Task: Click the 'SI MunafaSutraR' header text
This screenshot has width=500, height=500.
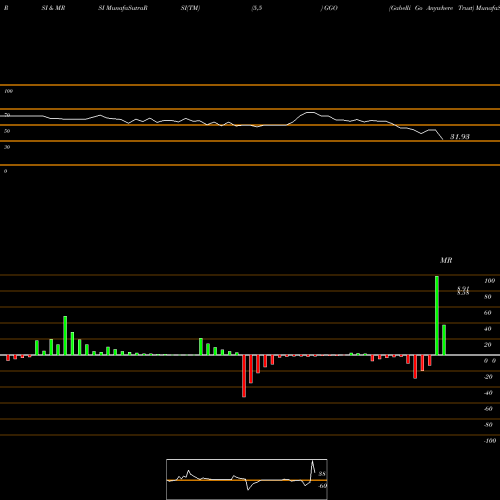Action: click(x=123, y=8)
